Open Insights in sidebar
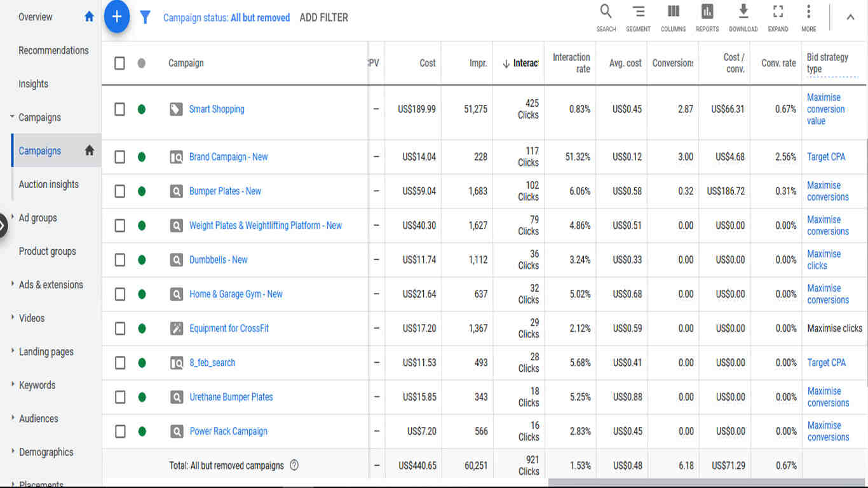 (33, 84)
